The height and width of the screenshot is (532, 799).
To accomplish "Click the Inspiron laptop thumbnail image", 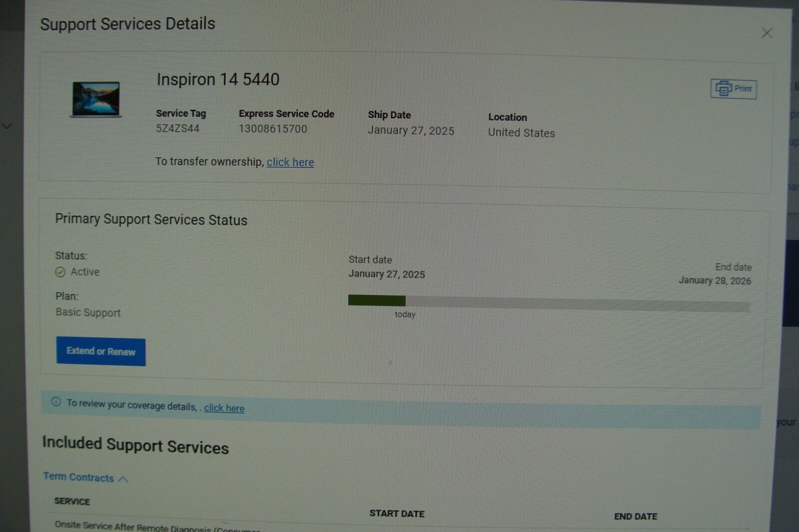I will [x=96, y=99].
